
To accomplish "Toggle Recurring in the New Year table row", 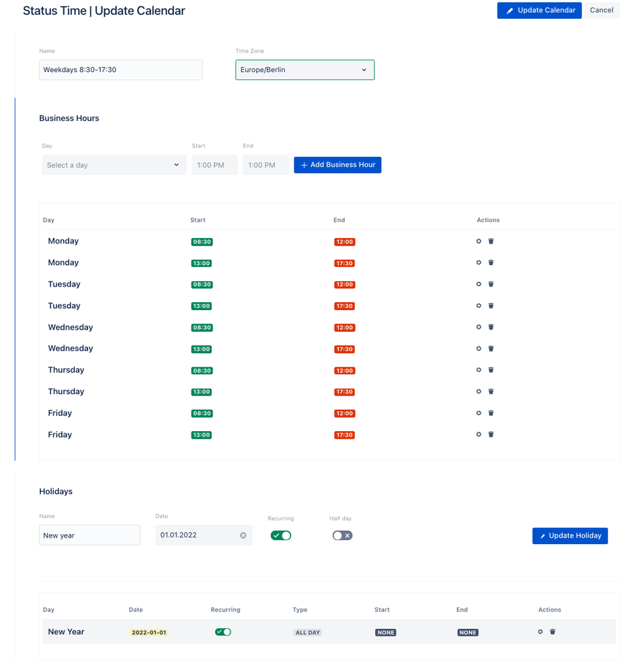I will click(223, 632).
